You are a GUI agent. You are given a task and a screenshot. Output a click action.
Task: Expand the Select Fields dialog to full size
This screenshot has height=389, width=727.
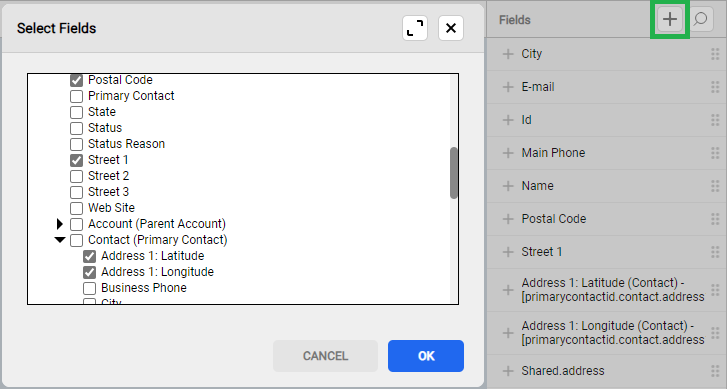tap(415, 28)
